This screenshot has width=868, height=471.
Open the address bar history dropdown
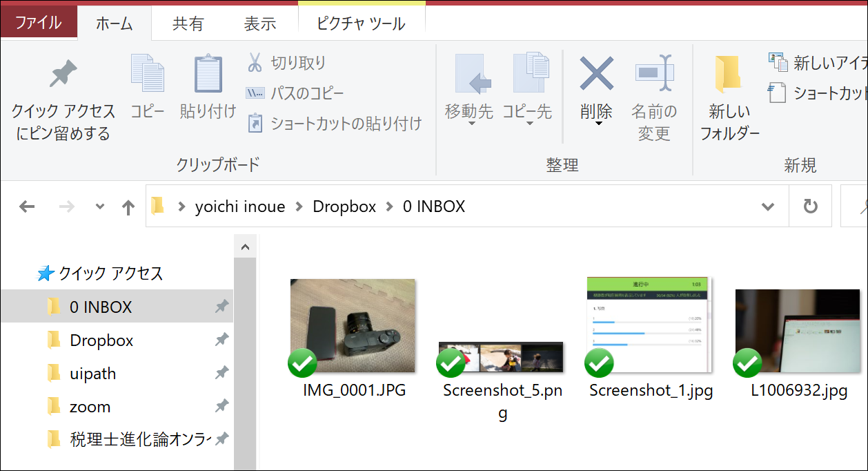pyautogui.click(x=767, y=206)
